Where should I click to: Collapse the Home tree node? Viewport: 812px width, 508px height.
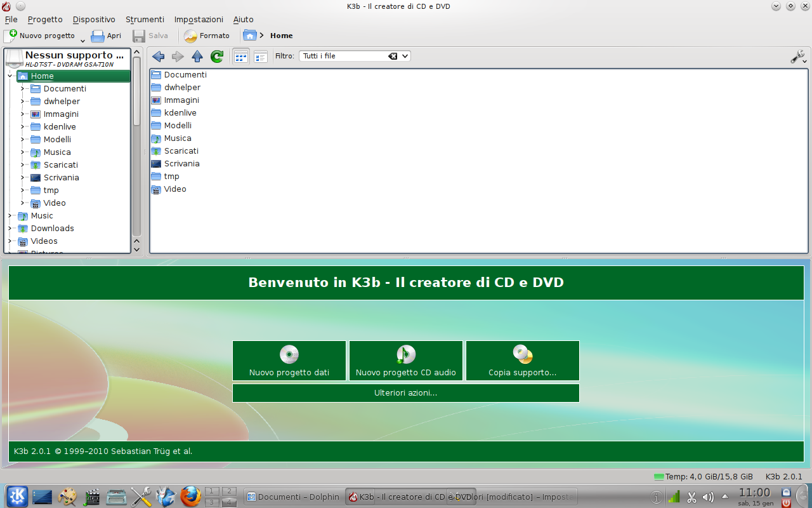point(10,76)
